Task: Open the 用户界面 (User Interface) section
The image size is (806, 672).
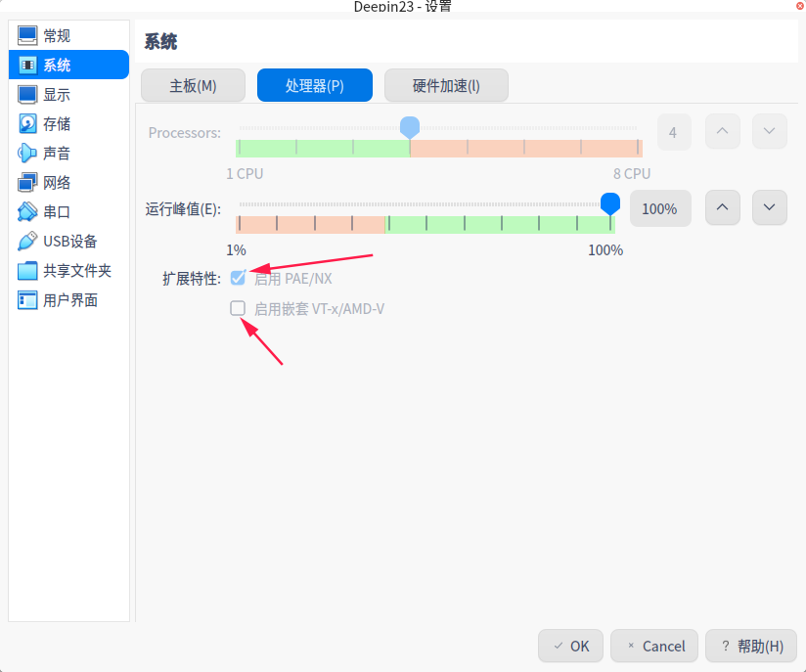Action: [x=68, y=300]
